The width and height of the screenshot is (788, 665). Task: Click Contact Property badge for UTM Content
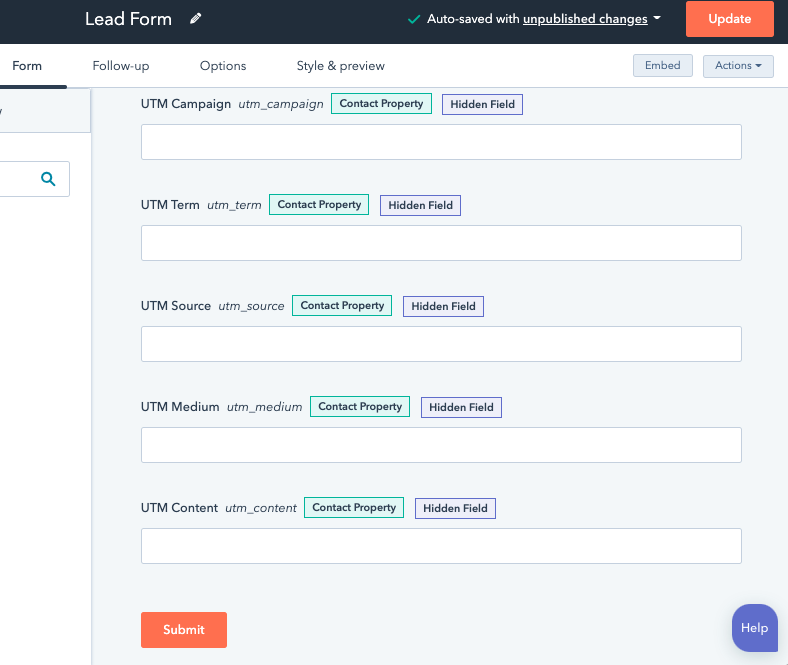point(354,508)
